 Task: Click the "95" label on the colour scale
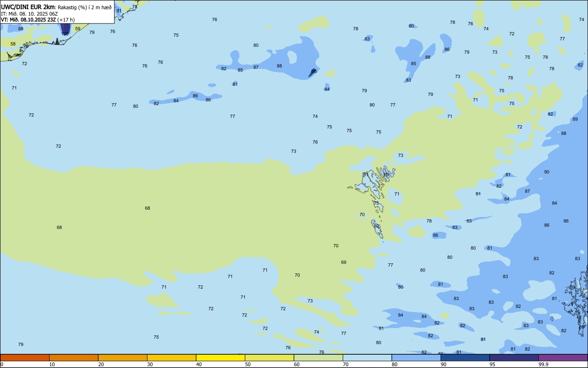pyautogui.click(x=492, y=364)
